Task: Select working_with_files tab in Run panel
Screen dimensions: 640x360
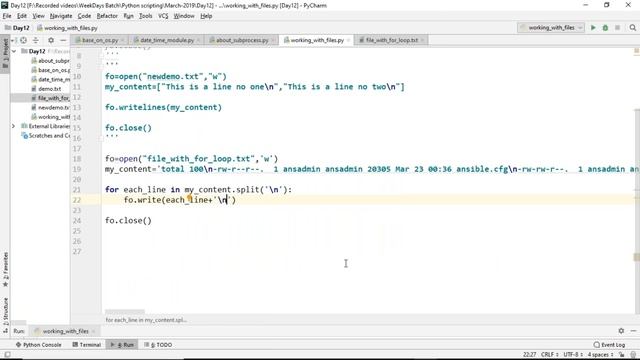Action: [x=65, y=331]
